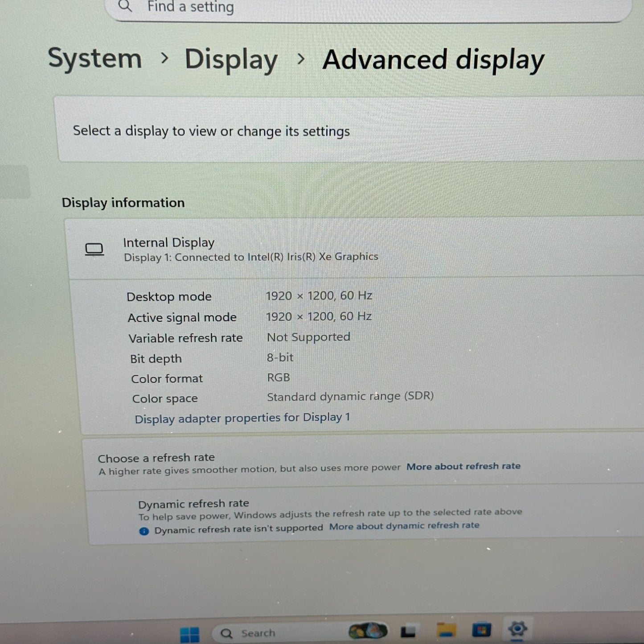Image resolution: width=644 pixels, height=644 pixels.
Task: Click the Not Supported value
Action: point(308,337)
